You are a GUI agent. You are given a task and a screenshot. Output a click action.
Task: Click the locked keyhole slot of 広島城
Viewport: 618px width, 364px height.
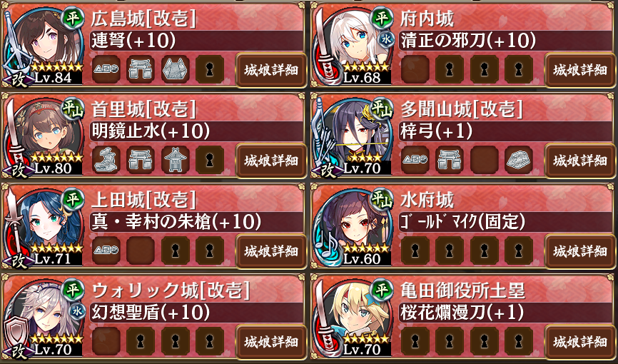210,70
